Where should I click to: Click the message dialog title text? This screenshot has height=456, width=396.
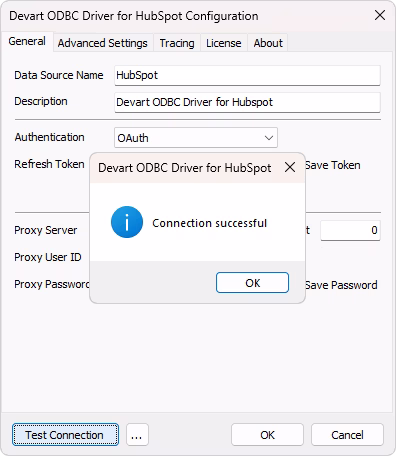[185, 168]
